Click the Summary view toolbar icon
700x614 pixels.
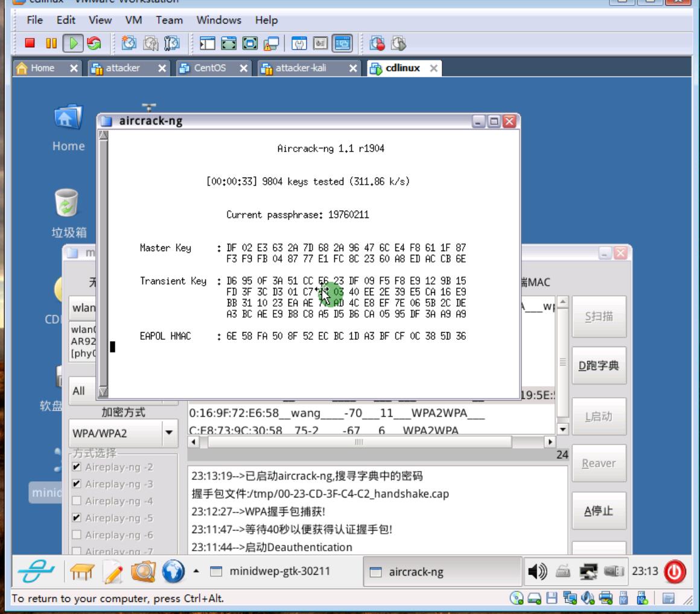(x=299, y=43)
